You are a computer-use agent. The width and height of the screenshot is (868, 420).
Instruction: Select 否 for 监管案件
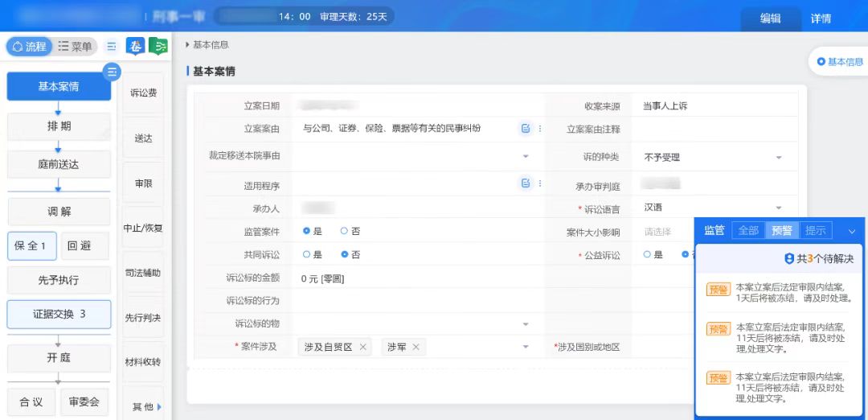point(344,231)
